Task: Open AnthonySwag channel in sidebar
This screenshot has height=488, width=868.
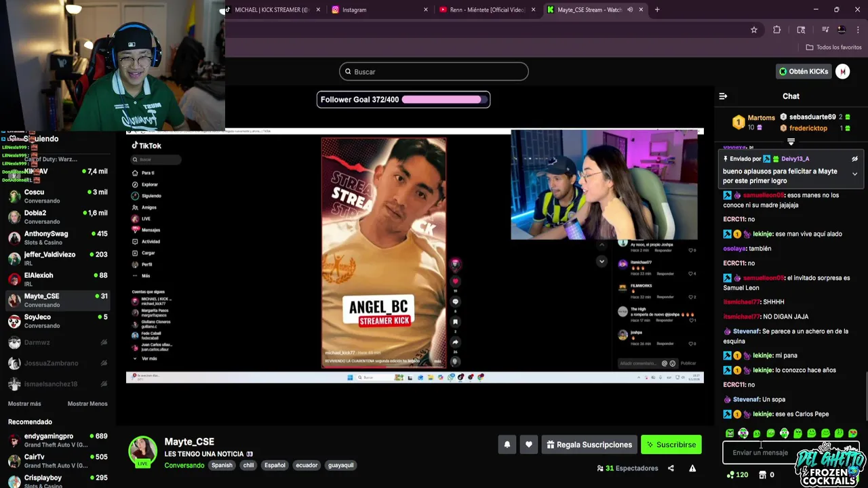Action: click(x=58, y=238)
